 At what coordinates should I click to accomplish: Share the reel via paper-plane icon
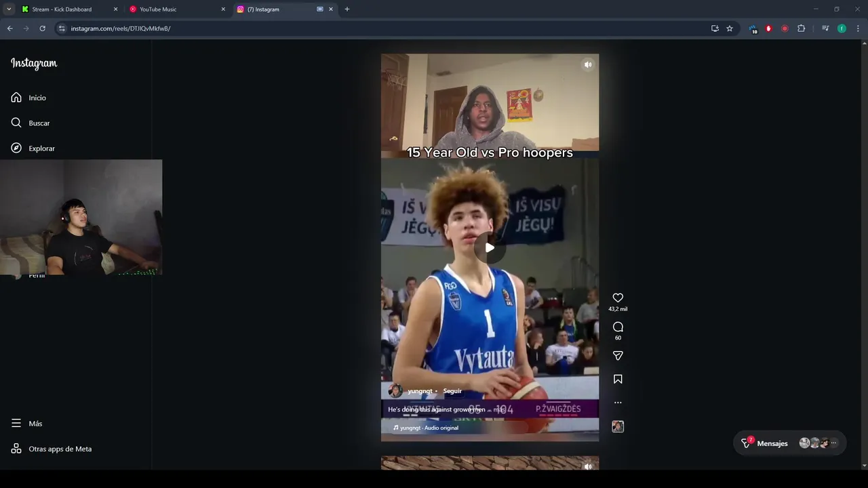click(618, 355)
